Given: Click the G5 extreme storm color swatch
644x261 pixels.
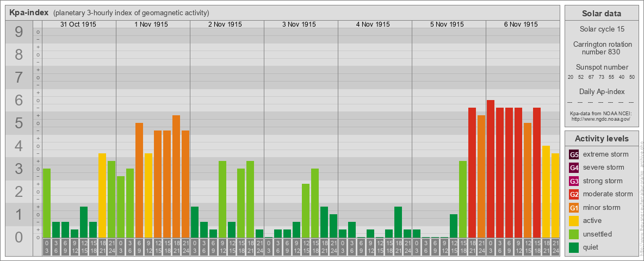Looking at the screenshot, I should [x=574, y=154].
